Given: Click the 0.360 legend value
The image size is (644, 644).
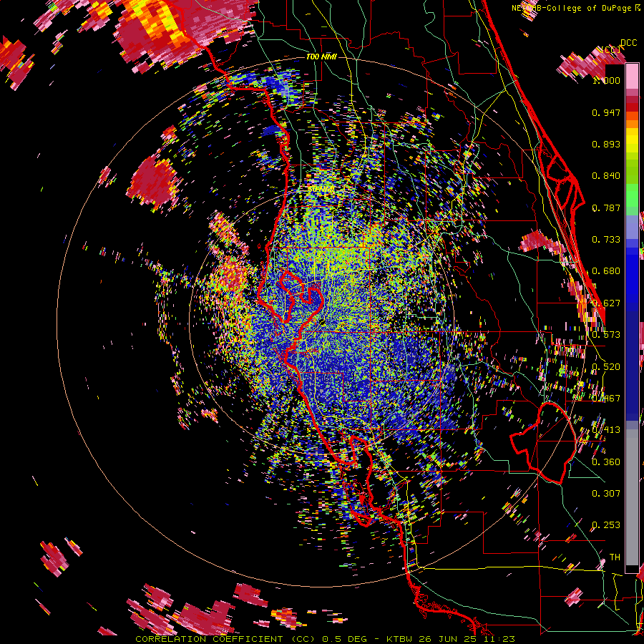Looking at the screenshot, I should tap(606, 462).
